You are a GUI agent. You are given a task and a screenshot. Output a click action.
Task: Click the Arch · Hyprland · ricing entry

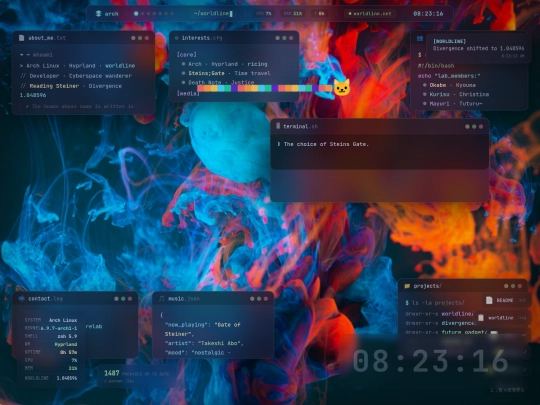pyautogui.click(x=224, y=64)
